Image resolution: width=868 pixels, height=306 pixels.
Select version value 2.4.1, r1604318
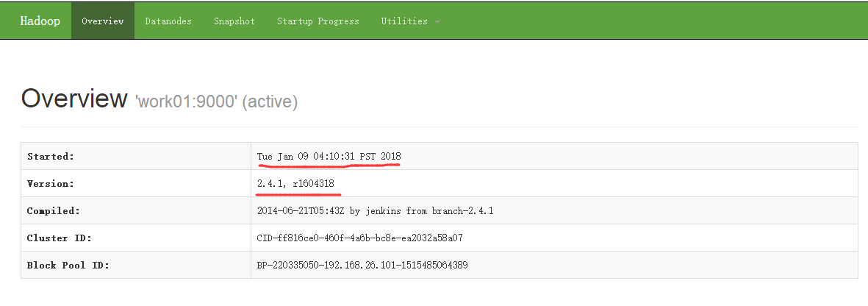pos(295,183)
